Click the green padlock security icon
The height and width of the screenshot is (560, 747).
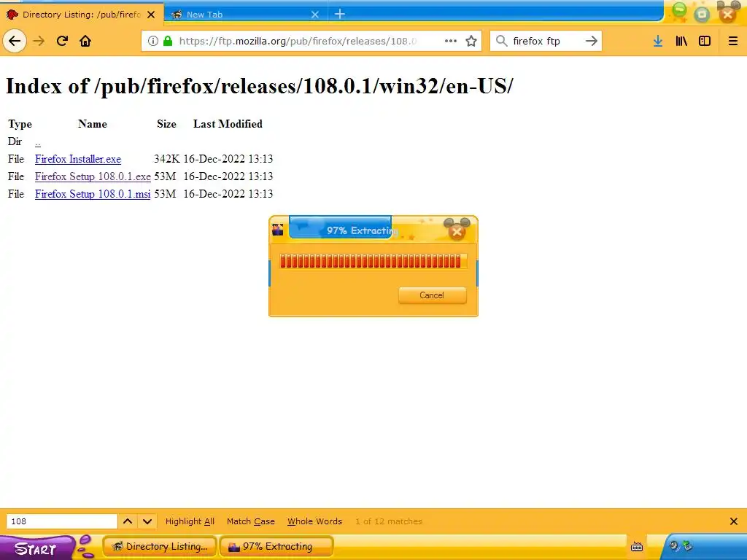click(168, 41)
